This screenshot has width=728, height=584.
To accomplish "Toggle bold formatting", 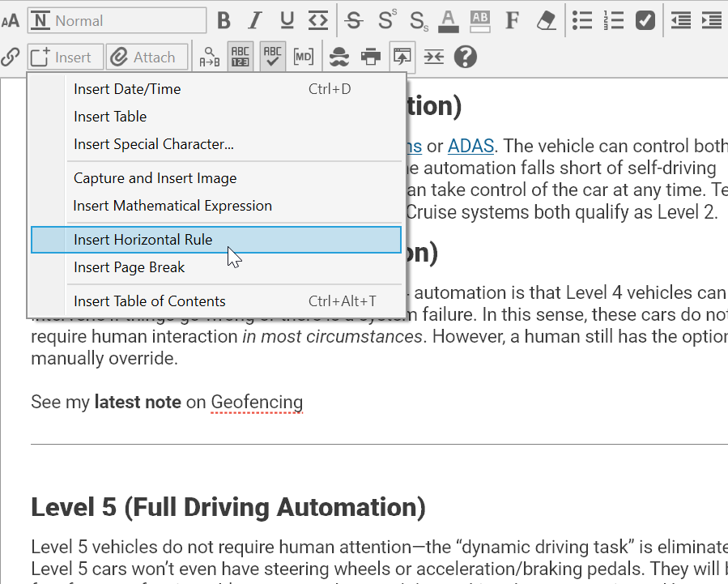I will coord(224,20).
